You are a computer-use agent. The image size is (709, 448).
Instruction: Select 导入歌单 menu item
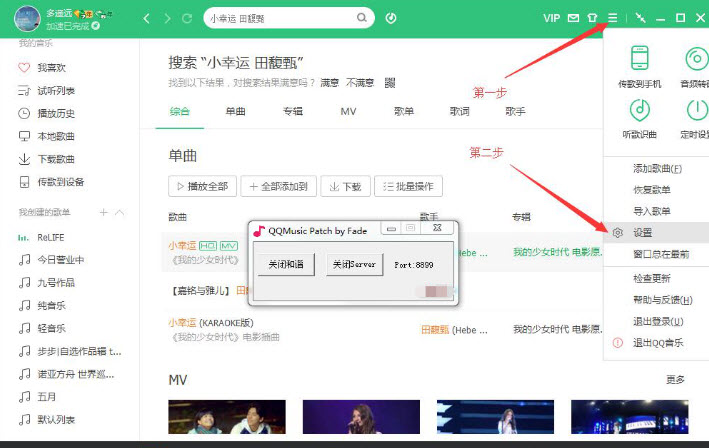[652, 211]
